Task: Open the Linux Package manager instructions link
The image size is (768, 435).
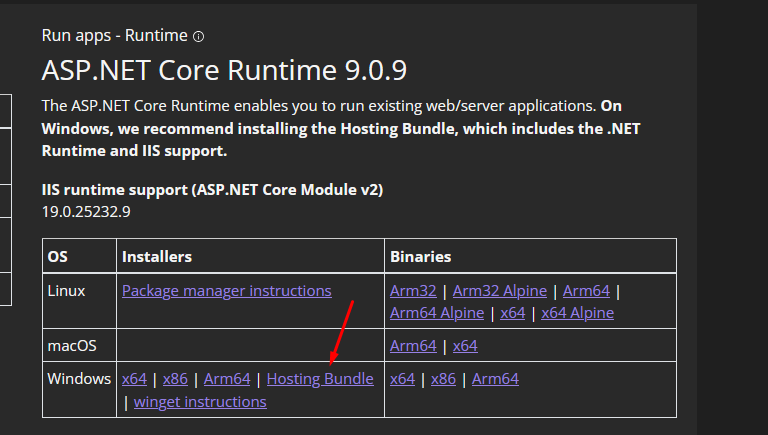Action: (x=226, y=291)
